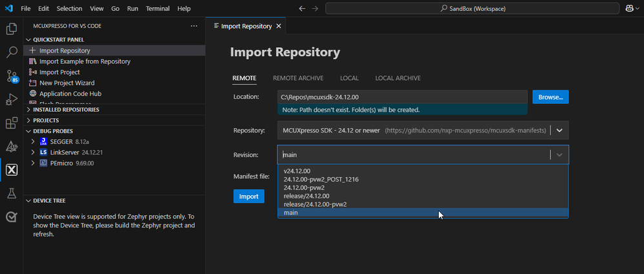Open the Explorer view in activity bar
Image resolution: width=644 pixels, height=274 pixels.
pos(11,29)
